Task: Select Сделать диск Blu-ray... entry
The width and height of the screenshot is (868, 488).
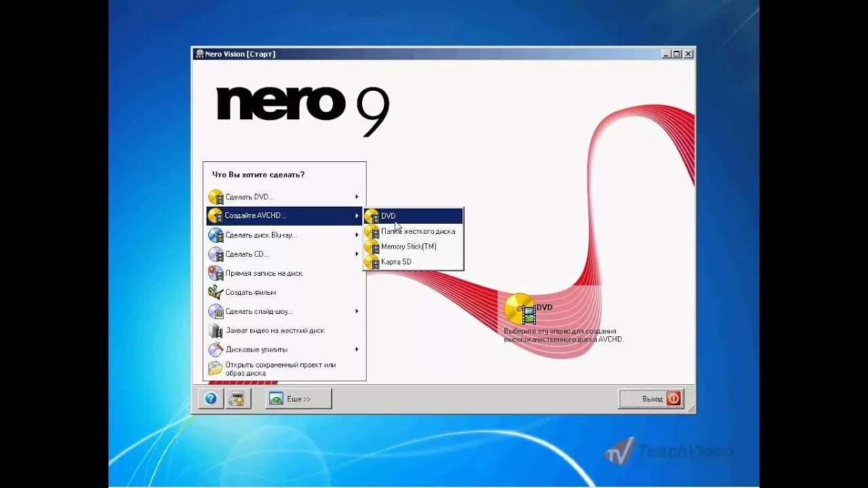Action: [284, 235]
